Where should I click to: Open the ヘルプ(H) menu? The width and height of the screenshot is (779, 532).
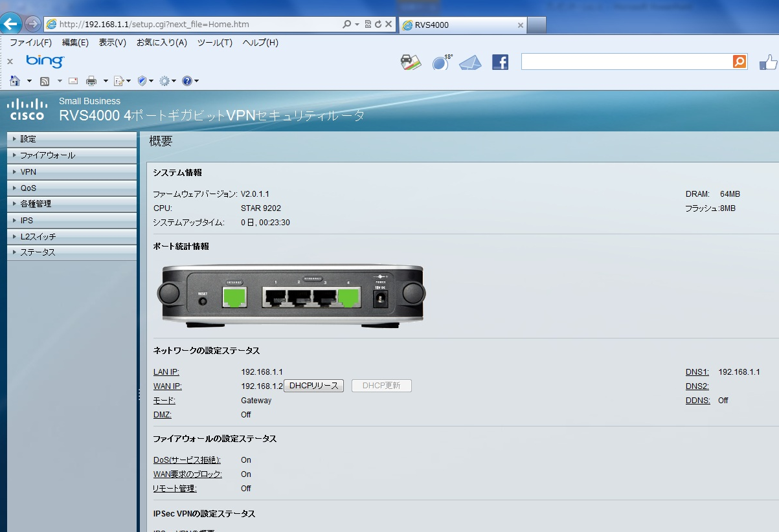tap(260, 43)
